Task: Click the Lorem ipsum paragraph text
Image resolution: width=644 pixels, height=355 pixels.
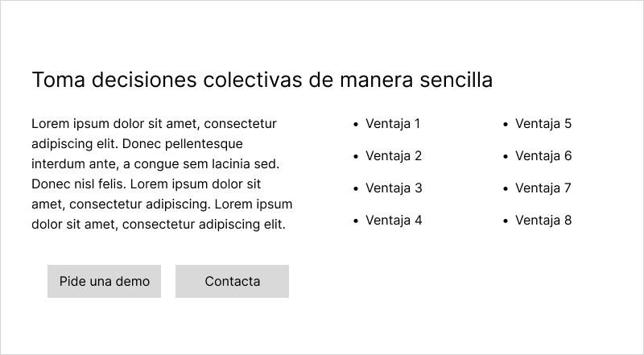Action: click(162, 174)
